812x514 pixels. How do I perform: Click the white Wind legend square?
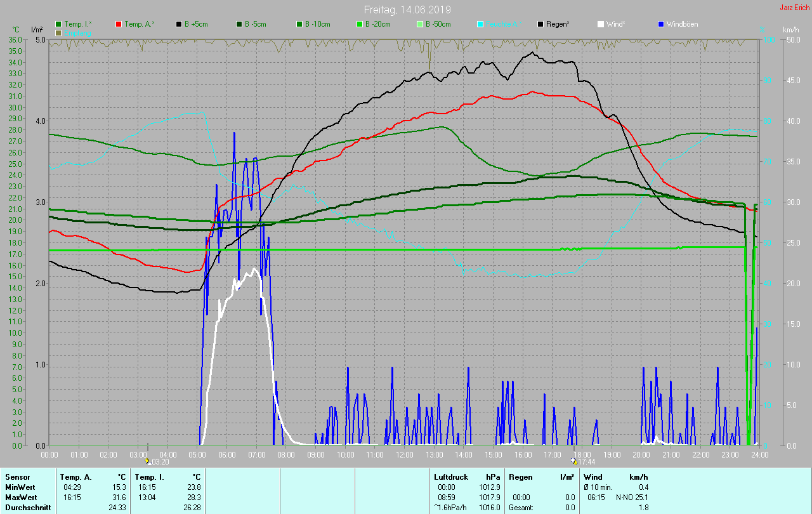tap(601, 24)
